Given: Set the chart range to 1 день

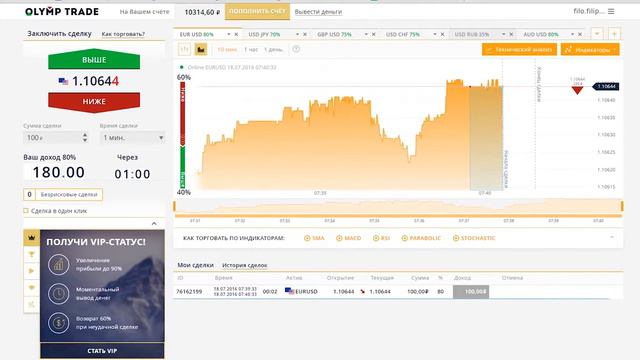Looking at the screenshot, I should (273, 49).
